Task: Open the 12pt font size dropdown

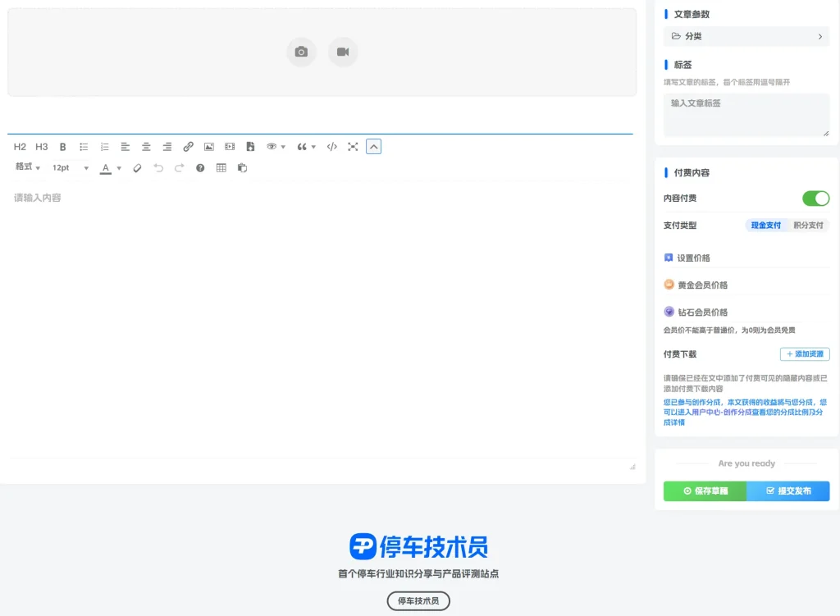Action: point(71,168)
